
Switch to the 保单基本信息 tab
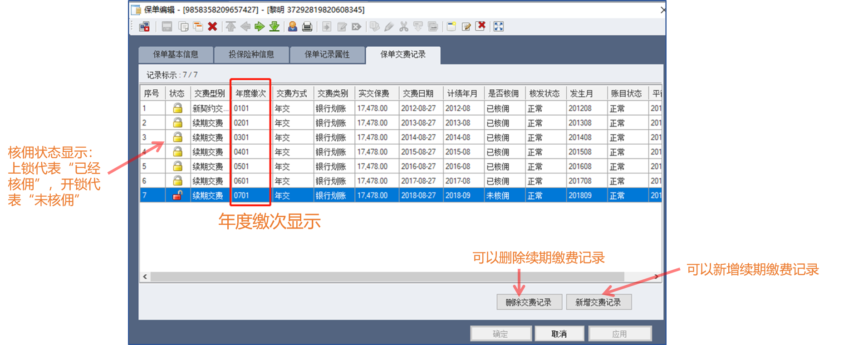click(176, 55)
